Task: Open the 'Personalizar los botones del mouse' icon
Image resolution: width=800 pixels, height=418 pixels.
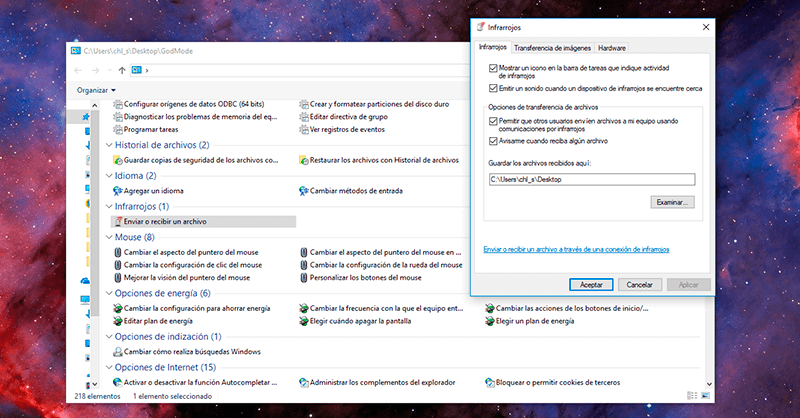Action: point(304,278)
